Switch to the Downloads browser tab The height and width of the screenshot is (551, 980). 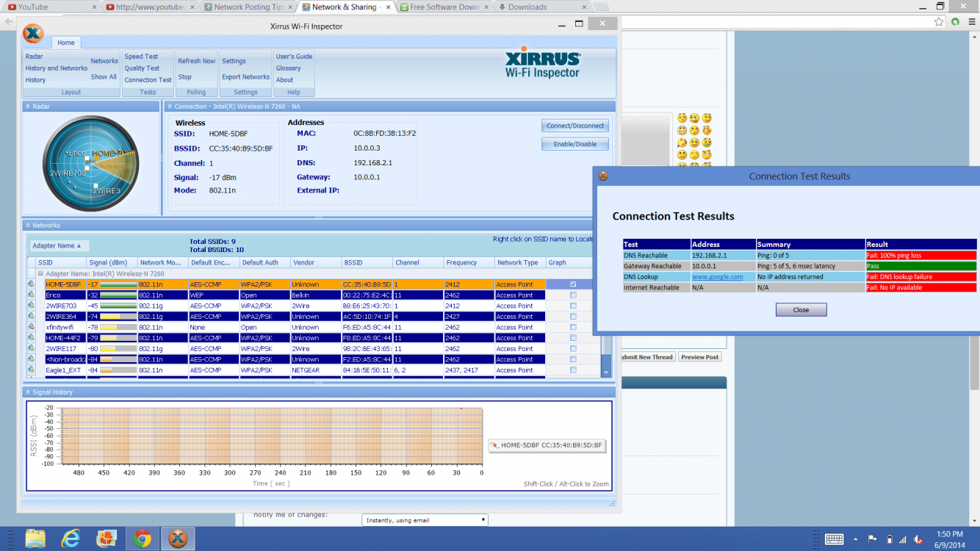(x=542, y=7)
